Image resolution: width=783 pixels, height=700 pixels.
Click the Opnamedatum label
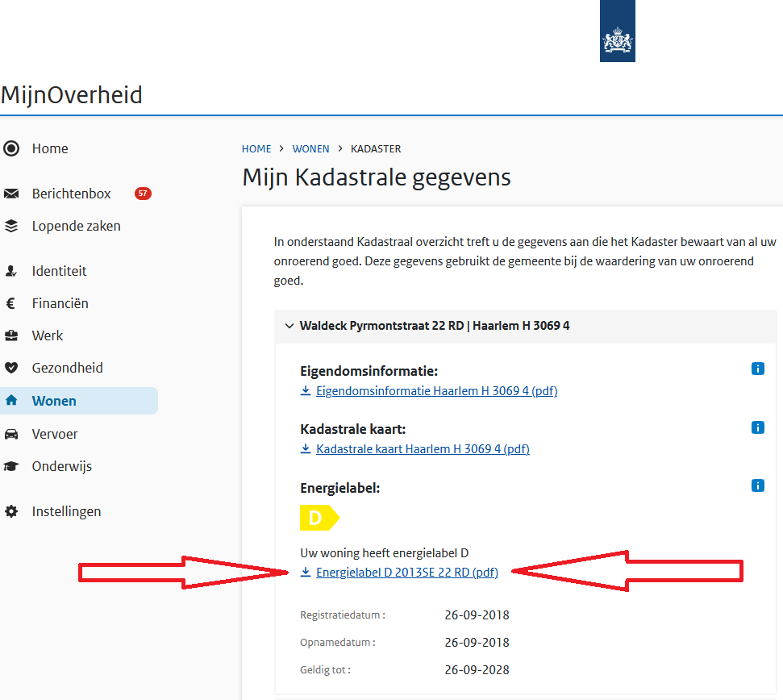(x=338, y=643)
